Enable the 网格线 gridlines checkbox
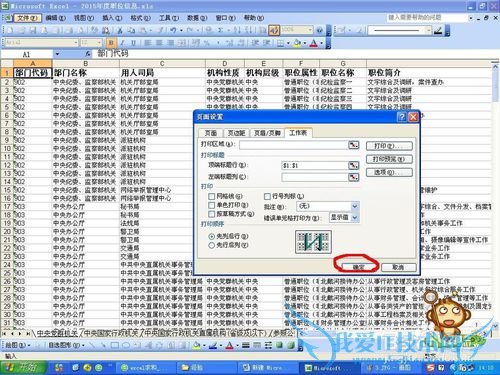 [211, 196]
